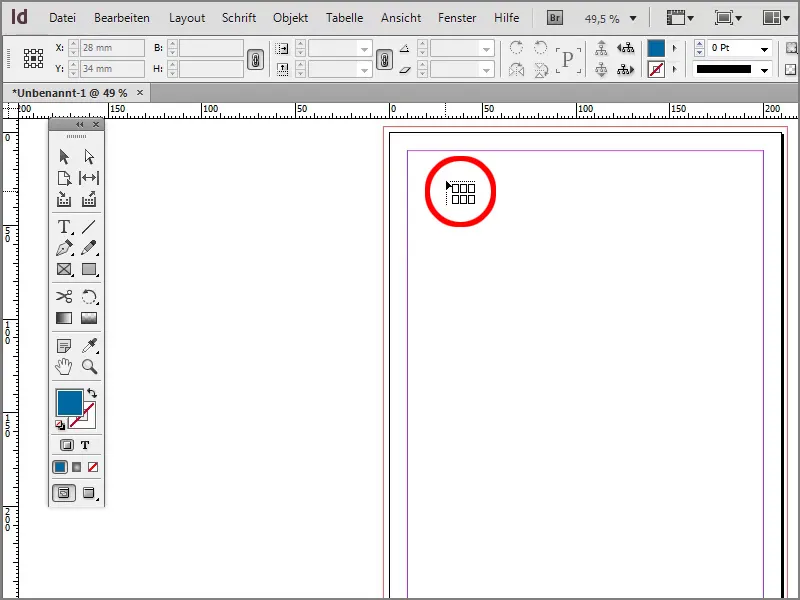
Task: Open the Datei menu
Action: coord(62,18)
